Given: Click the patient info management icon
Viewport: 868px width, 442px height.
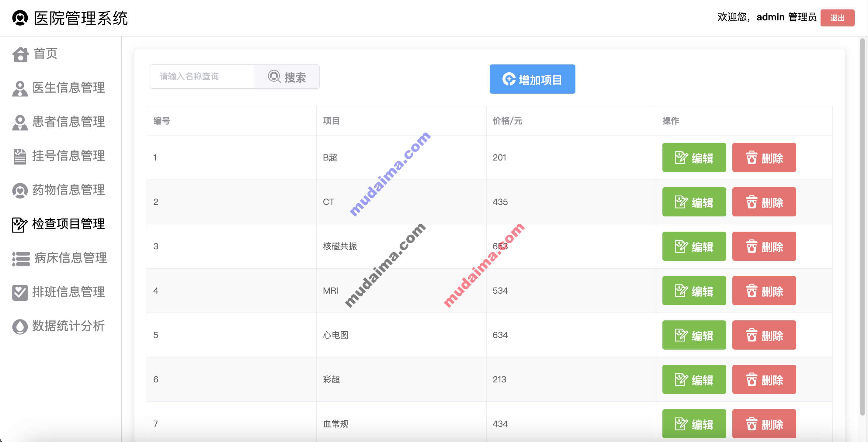Looking at the screenshot, I should [20, 122].
